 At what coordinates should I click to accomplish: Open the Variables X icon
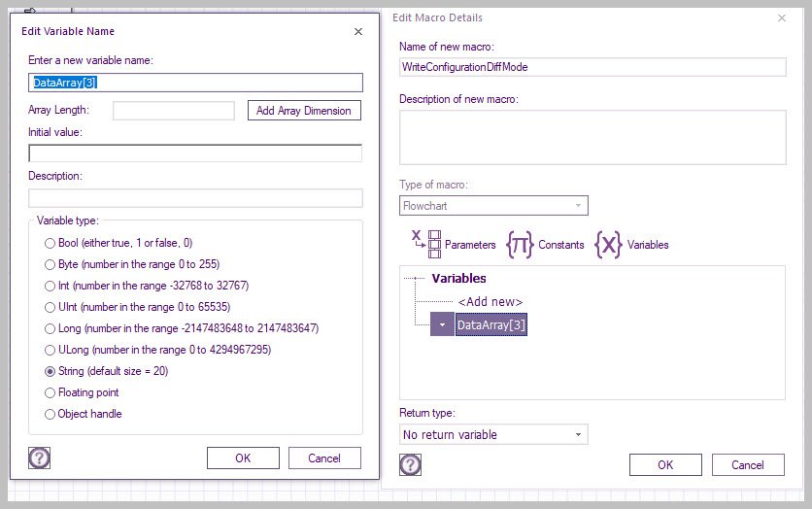[x=608, y=244]
